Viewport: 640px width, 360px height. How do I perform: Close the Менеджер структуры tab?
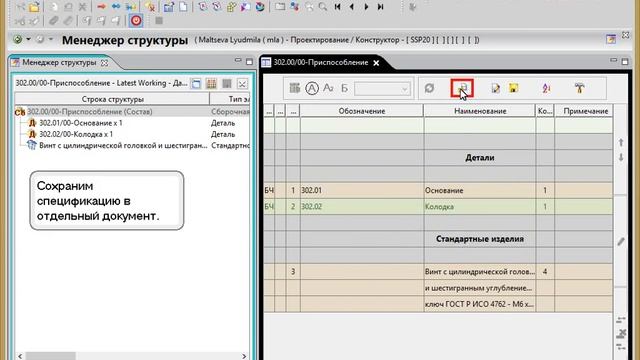104,63
